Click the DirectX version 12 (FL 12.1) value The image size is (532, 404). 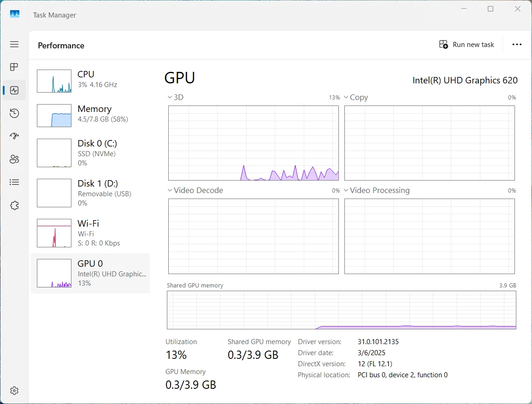pyautogui.click(x=375, y=363)
